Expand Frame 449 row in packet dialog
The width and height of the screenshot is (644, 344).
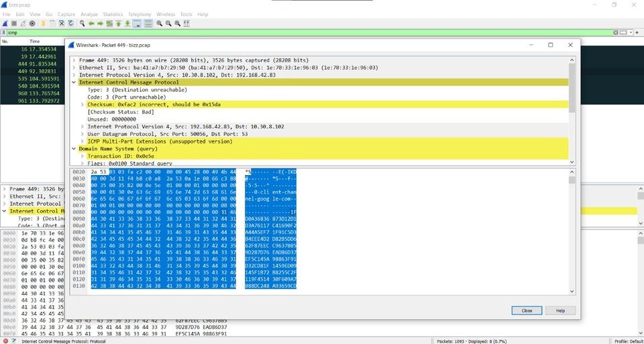coord(74,60)
